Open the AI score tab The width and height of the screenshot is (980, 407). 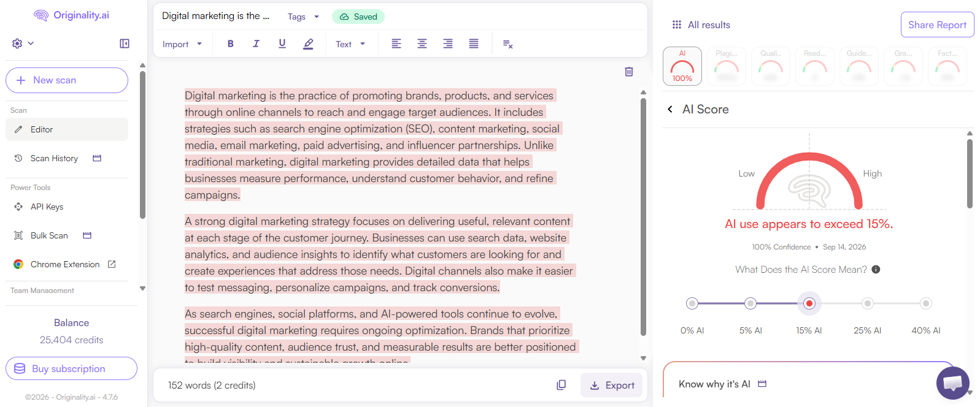point(682,66)
